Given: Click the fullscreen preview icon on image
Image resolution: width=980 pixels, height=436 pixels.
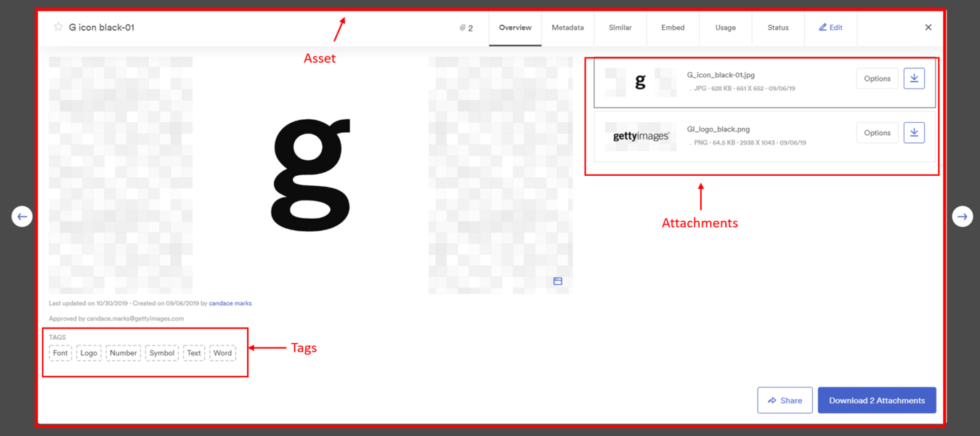Looking at the screenshot, I should pyautogui.click(x=558, y=281).
